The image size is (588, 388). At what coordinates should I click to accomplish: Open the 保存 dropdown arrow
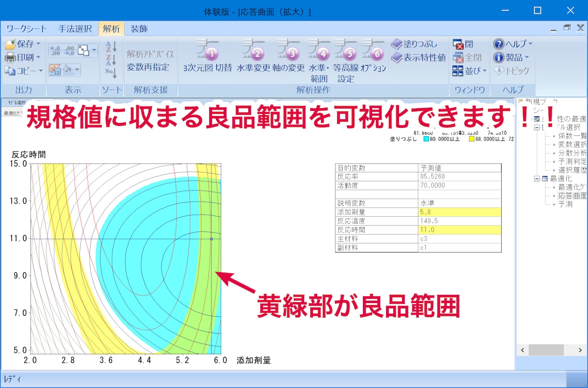click(x=38, y=44)
